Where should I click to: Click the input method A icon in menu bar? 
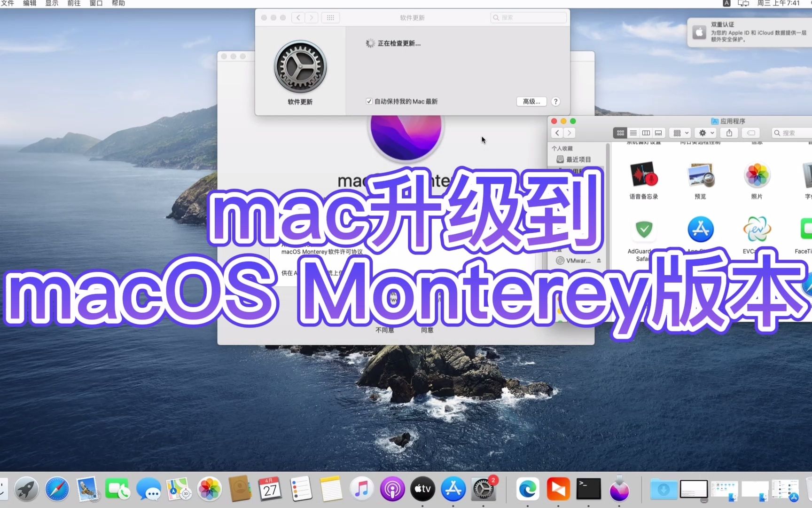[x=726, y=3]
